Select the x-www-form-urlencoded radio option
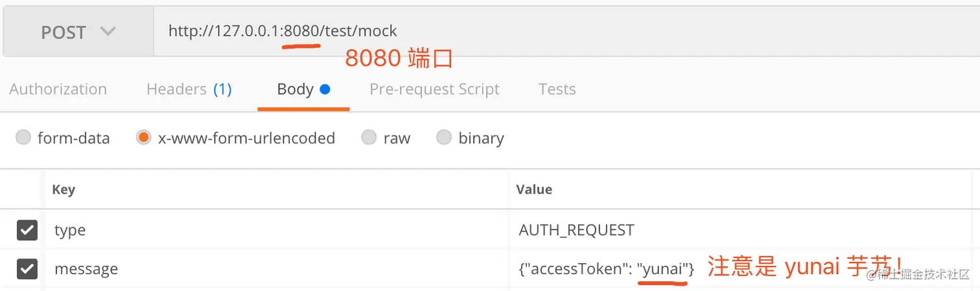 click(x=144, y=137)
